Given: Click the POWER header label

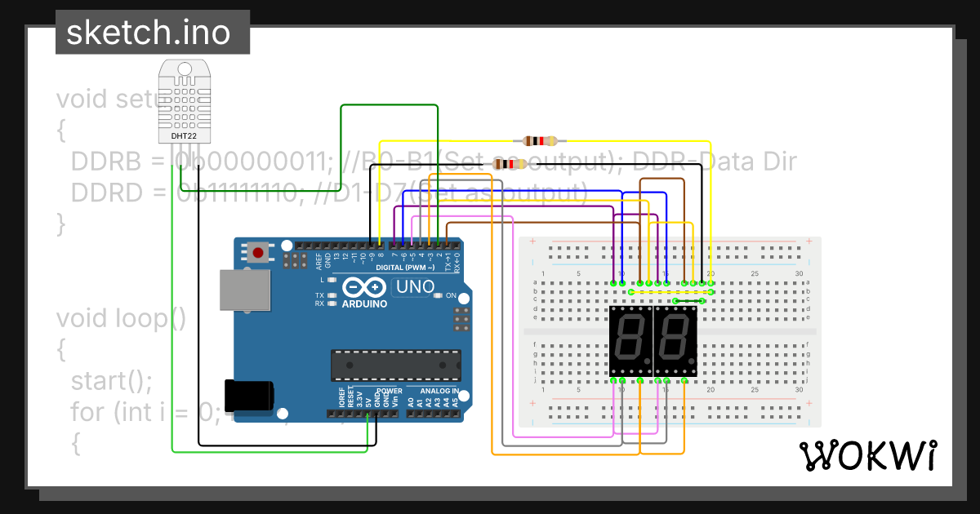Looking at the screenshot, I should pos(390,390).
